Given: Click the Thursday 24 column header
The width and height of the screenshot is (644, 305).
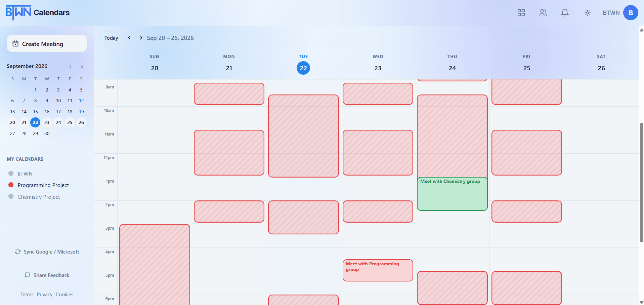Looking at the screenshot, I should coord(452,64).
